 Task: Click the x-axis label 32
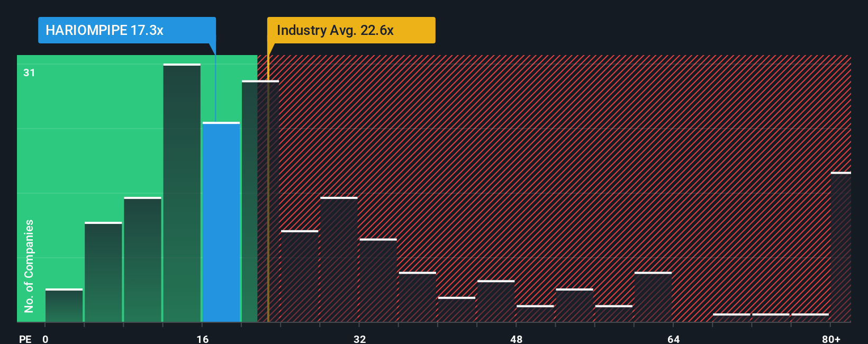pos(360,339)
